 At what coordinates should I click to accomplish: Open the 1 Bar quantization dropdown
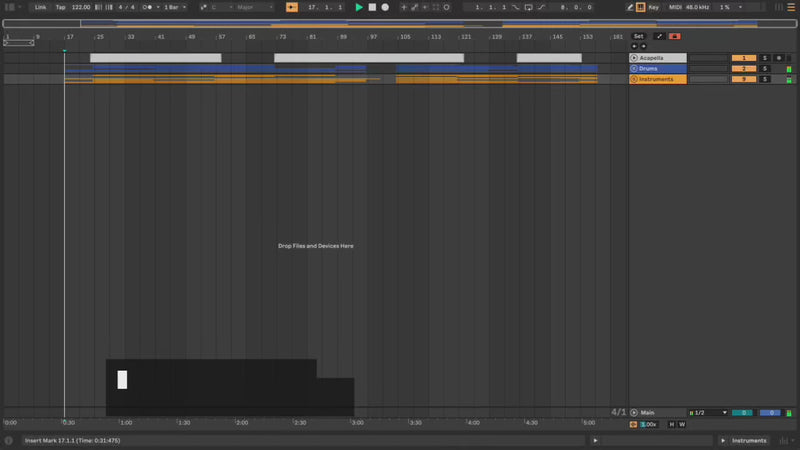pos(174,7)
